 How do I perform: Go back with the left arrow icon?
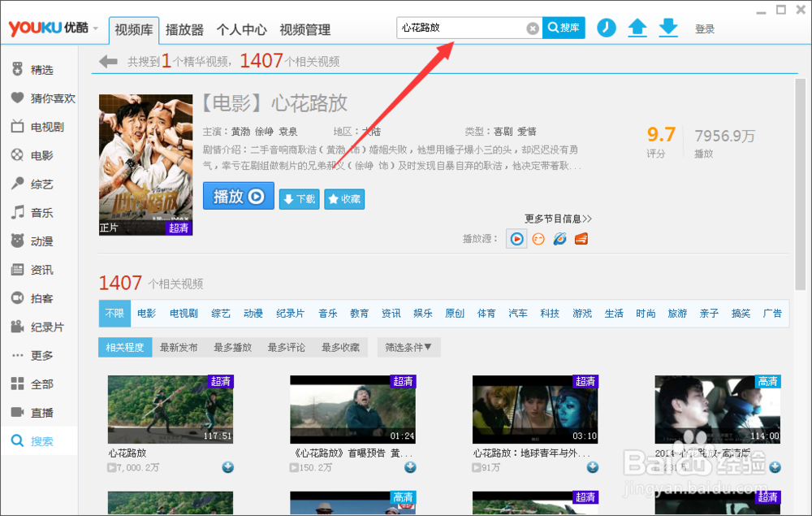pyautogui.click(x=108, y=62)
